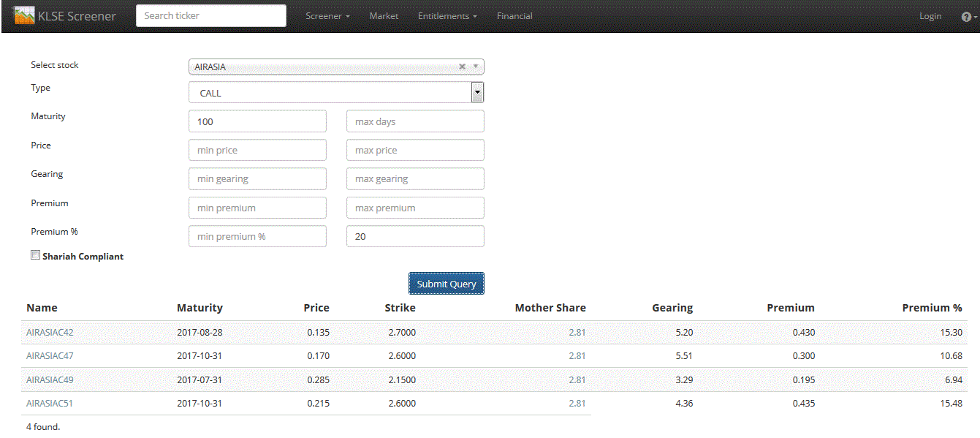The image size is (980, 438).
Task: Click the Submit Query button
Action: click(446, 283)
